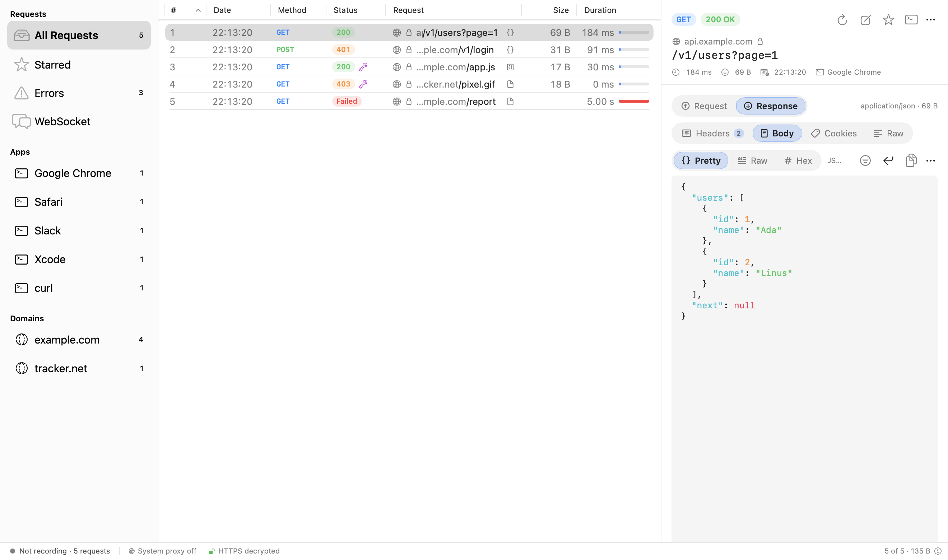Filter by Slack app

click(79, 230)
